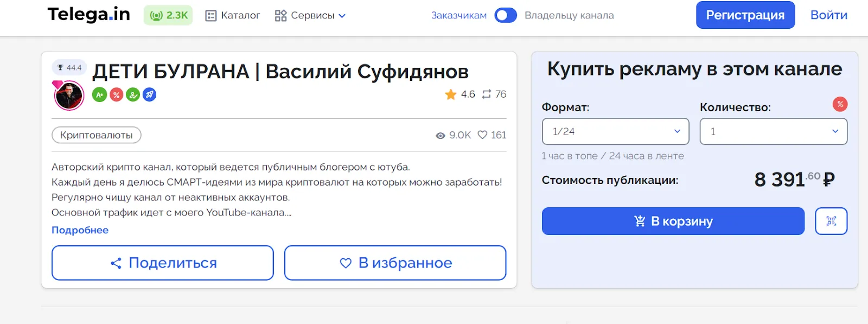Click the channel title ДЕТИ БУЛРАНА
The width and height of the screenshot is (868, 324).
pyautogui.click(x=280, y=71)
